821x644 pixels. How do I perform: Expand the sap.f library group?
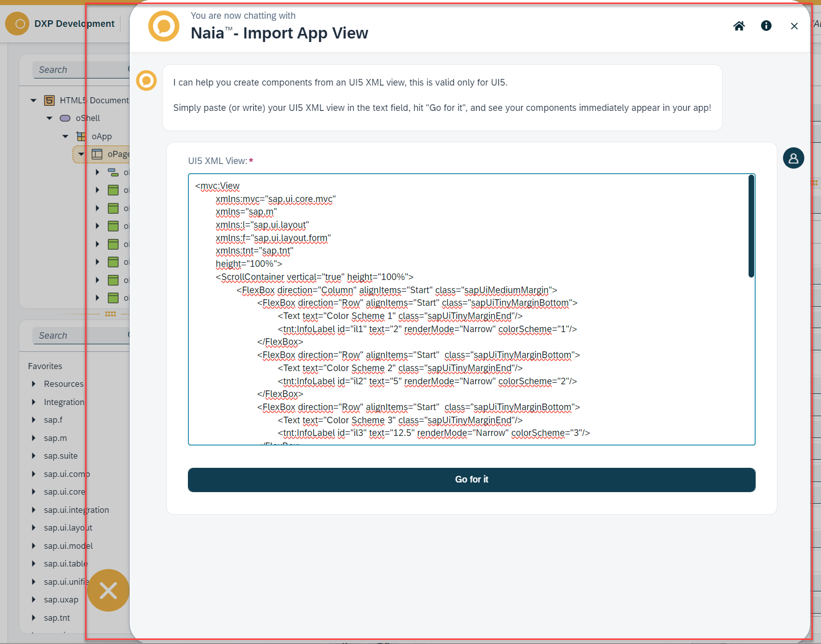(33, 420)
